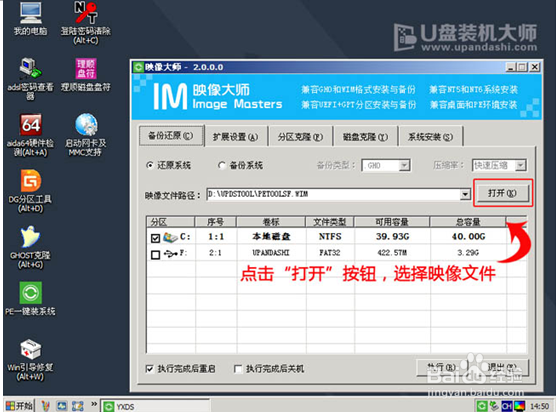Viewport: 556px width, 412px height.
Task: Select the 备份系统 radio button
Action: pyautogui.click(x=222, y=166)
